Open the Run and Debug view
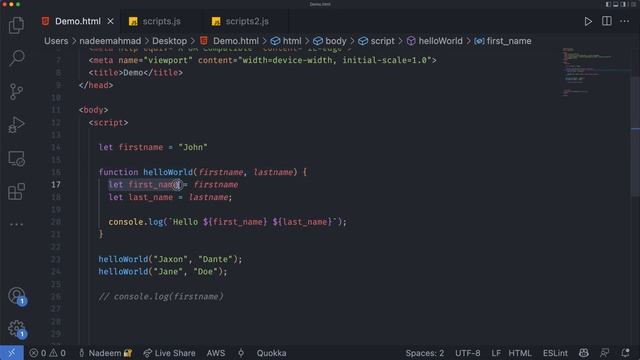Screen dimensions: 640x360 16,125
